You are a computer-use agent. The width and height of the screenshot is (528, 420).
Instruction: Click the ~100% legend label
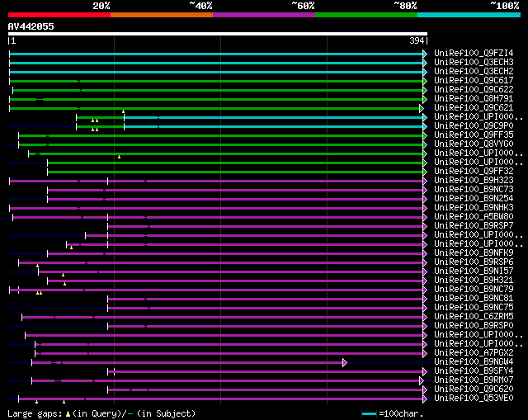(x=505, y=6)
